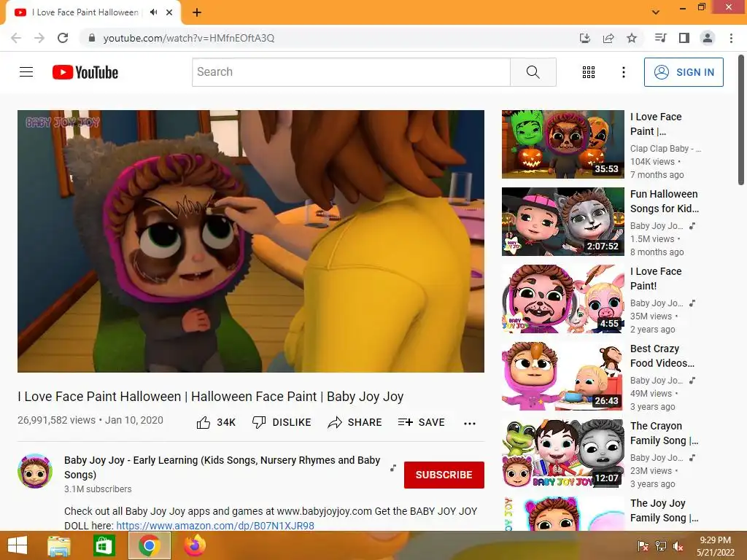Image resolution: width=747 pixels, height=560 pixels.
Task: Open the 4:55 I Love Face Paint! thumbnail
Action: click(x=562, y=298)
